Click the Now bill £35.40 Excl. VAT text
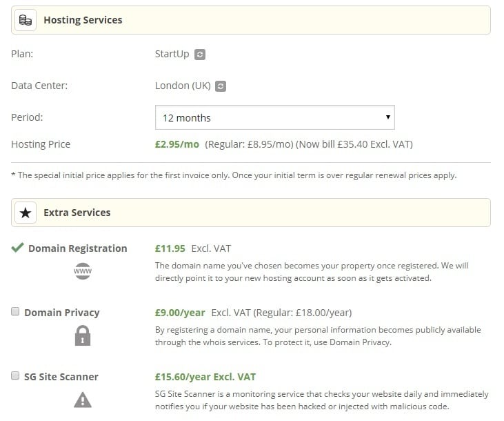This screenshot has width=504, height=421. pyautogui.click(x=354, y=144)
